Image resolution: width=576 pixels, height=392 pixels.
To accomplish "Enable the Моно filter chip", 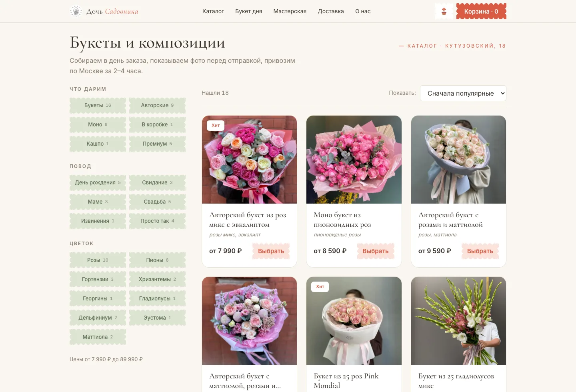I will click(98, 124).
